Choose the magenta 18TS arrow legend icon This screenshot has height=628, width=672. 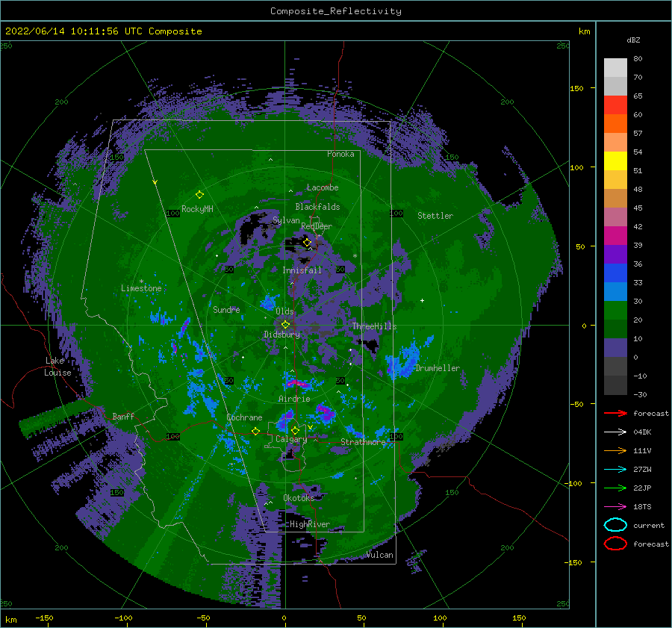click(x=615, y=507)
